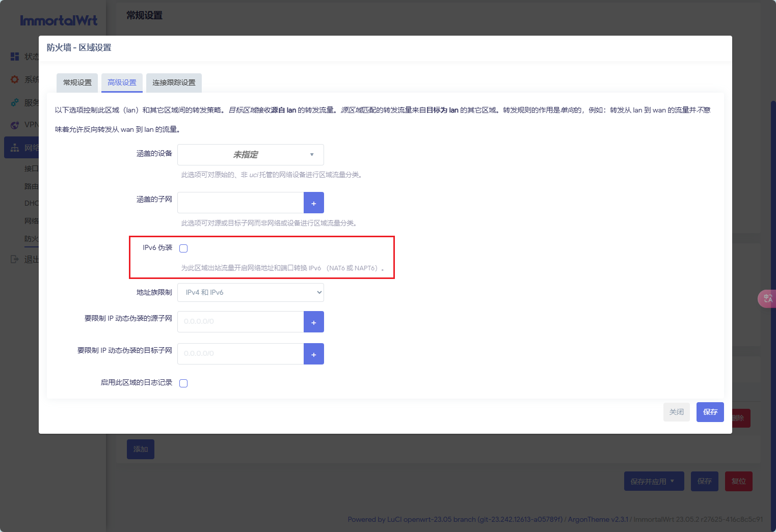Viewport: 776px width, 532px height.
Task: Toggle 启用此区域的日志记录 checkbox
Action: [183, 383]
